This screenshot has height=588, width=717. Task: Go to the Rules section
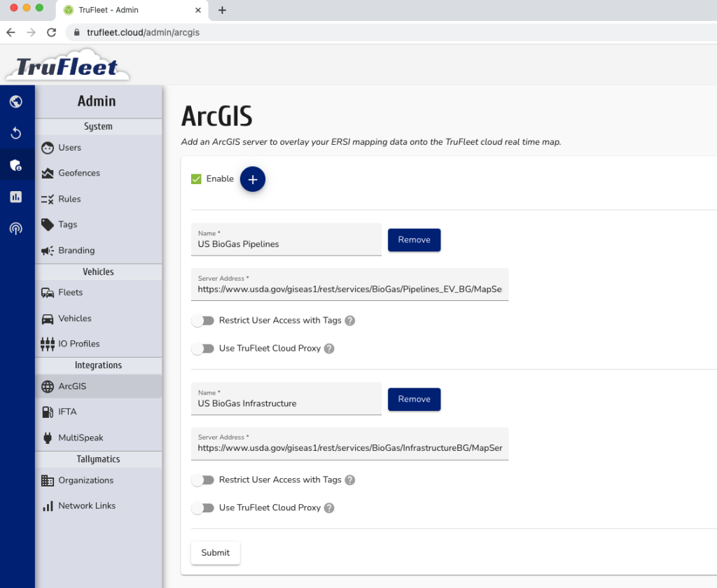point(98,199)
